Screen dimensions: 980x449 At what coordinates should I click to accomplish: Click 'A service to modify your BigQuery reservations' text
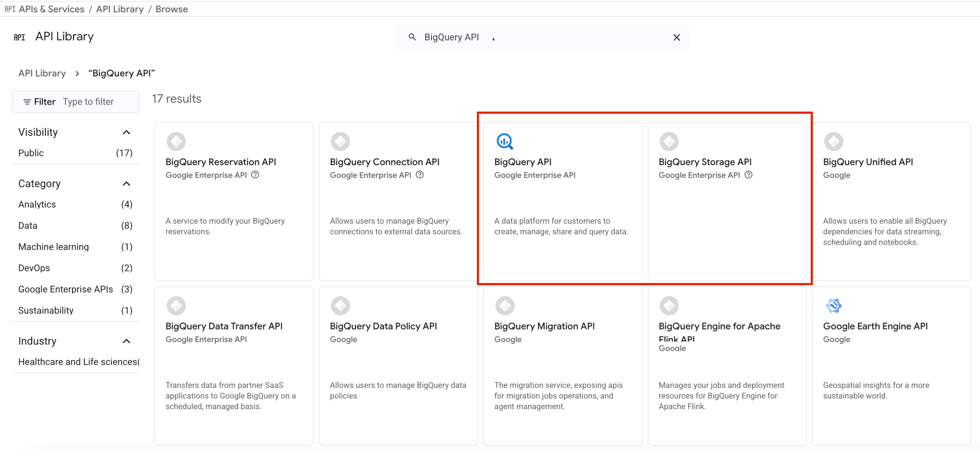[225, 226]
